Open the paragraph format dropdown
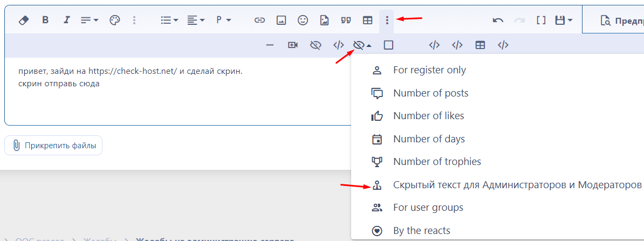 click(223, 20)
